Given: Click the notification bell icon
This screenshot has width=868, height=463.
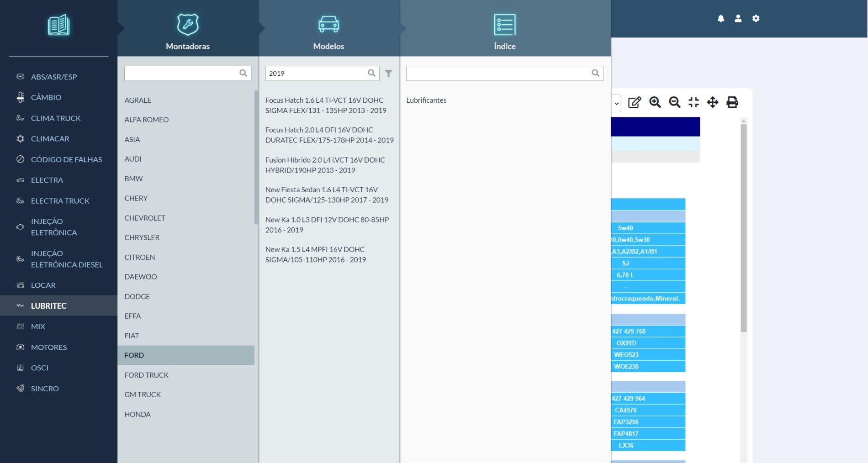Looking at the screenshot, I should [x=720, y=18].
